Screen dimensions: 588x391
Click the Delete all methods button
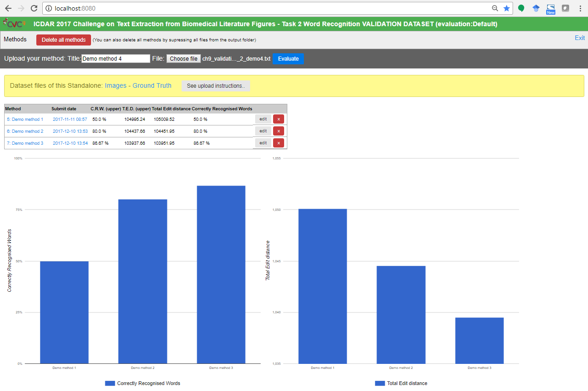63,40
